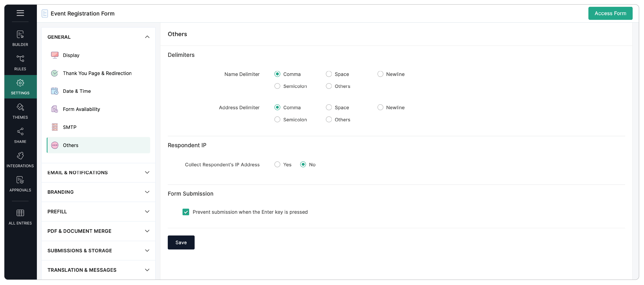Open Thank You Page & Redirection settings
The height and width of the screenshot is (285, 644).
pyautogui.click(x=97, y=73)
